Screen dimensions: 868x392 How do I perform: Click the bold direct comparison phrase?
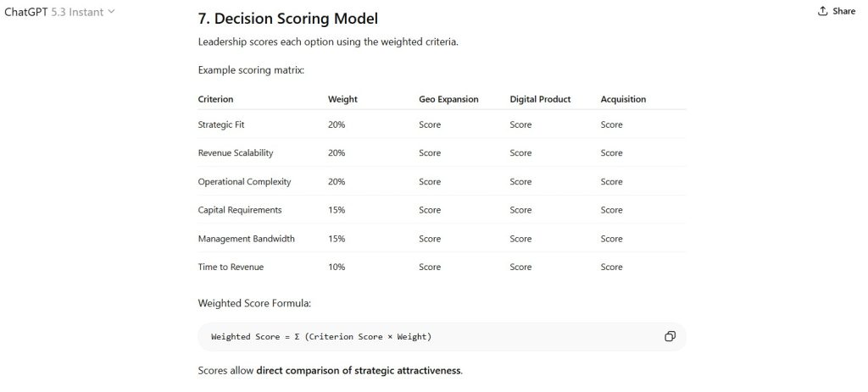pos(359,371)
